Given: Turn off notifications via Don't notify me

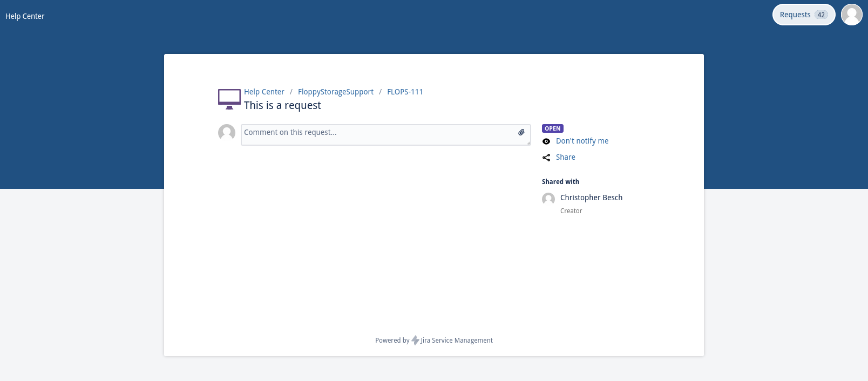Looking at the screenshot, I should 582,141.
